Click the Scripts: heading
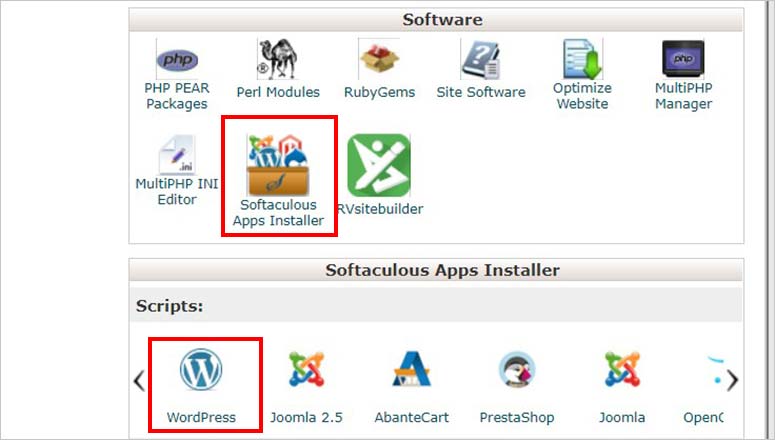This screenshot has width=775, height=440. pyautogui.click(x=170, y=306)
